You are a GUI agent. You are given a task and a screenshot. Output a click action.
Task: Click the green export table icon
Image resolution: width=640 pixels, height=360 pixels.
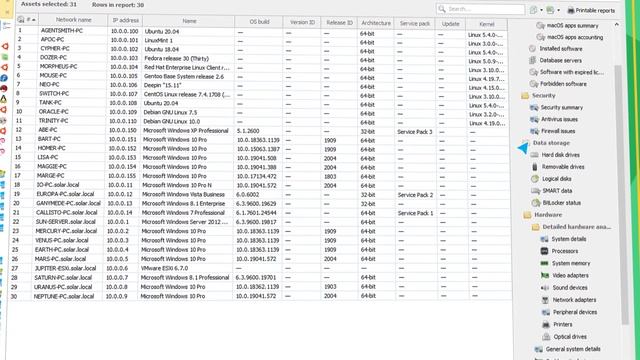tap(551, 10)
